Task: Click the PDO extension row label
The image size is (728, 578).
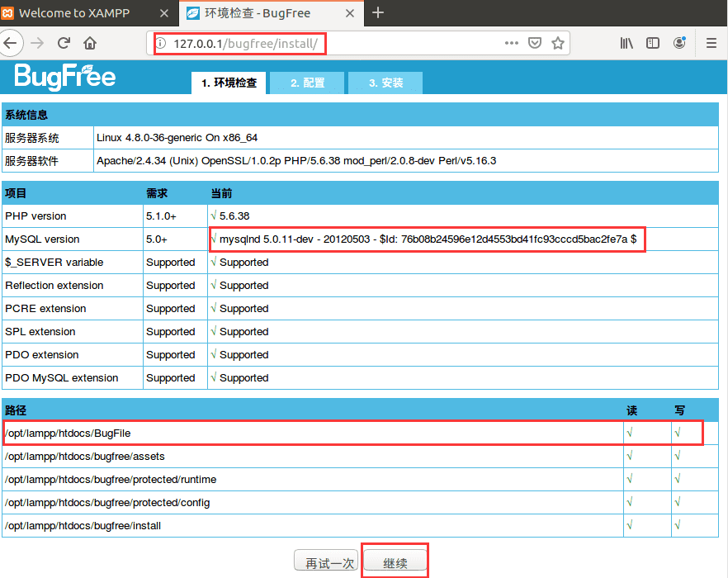Action: (42, 355)
